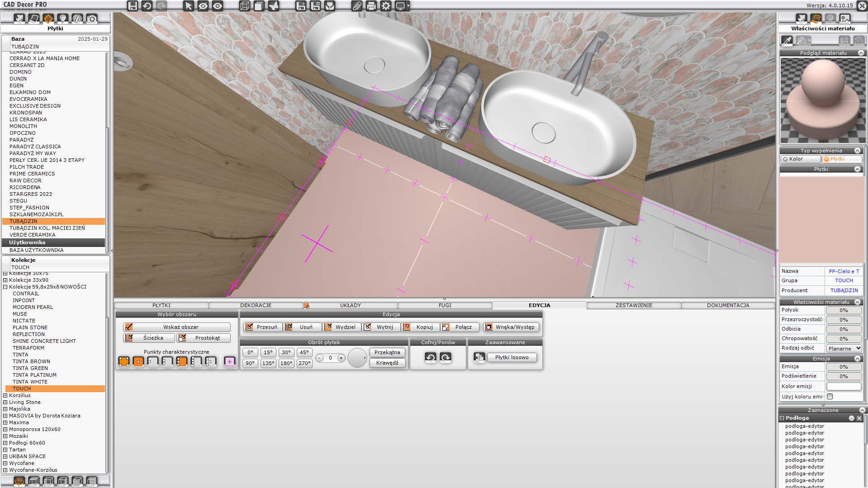Select the Płytki fill type option
This screenshot has width=868, height=488.
pyautogui.click(x=841, y=159)
